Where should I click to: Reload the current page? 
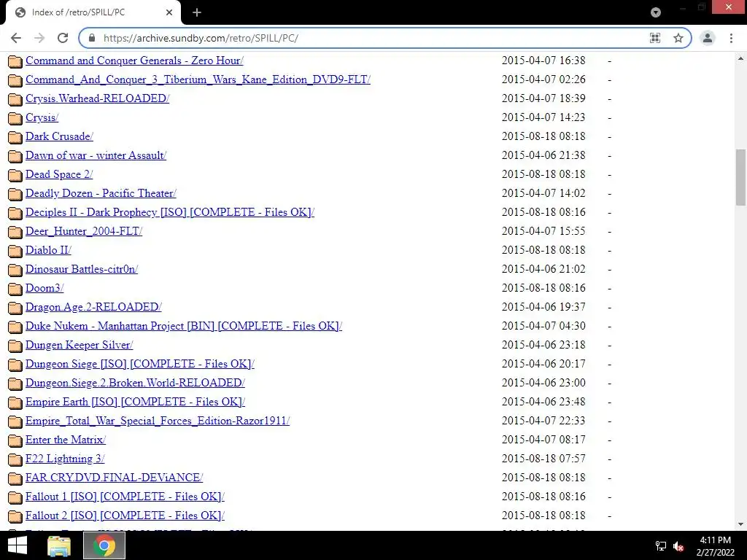pyautogui.click(x=63, y=38)
